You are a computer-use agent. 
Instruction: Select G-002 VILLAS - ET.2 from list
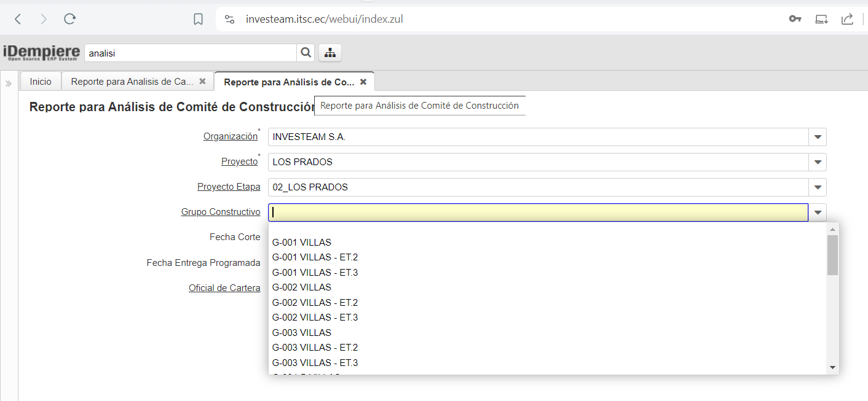(x=315, y=303)
